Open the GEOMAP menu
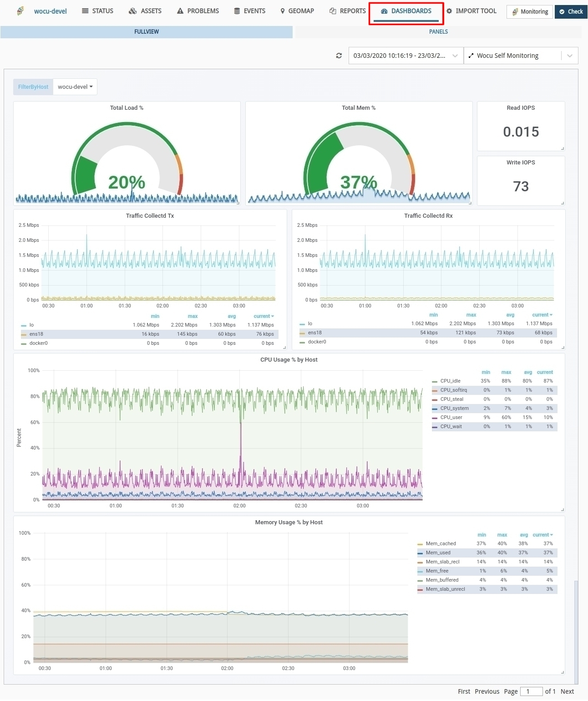Screen dimensions: 588x701 (x=297, y=11)
